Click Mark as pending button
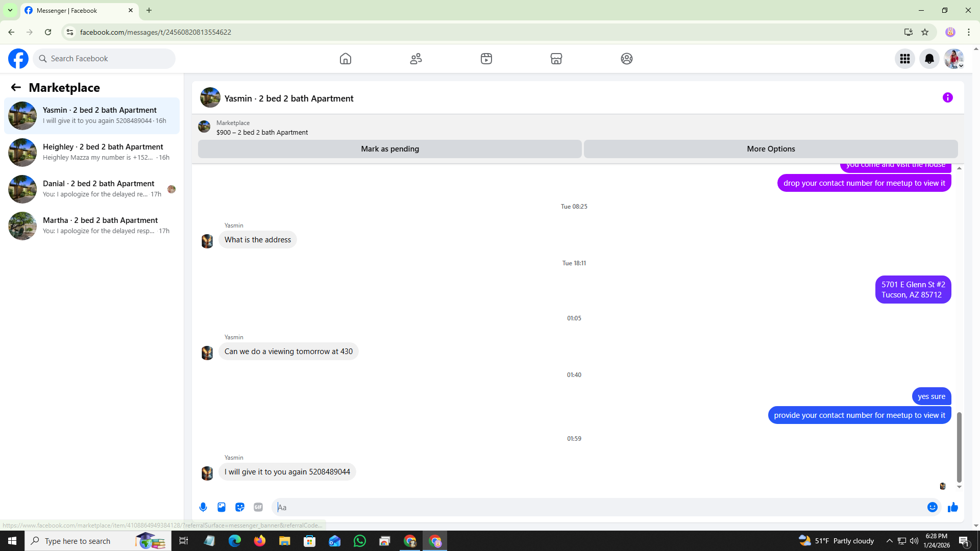 tap(389, 149)
